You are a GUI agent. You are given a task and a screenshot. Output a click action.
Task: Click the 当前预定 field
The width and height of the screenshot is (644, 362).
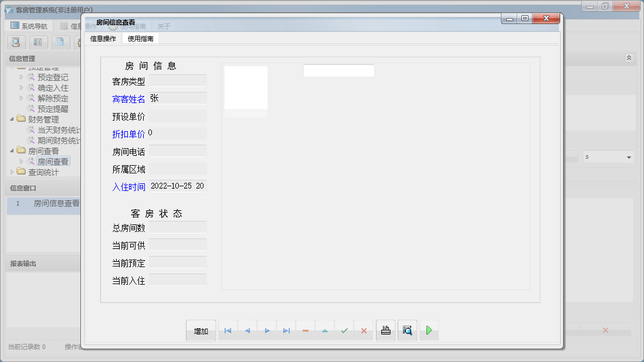[178, 263]
